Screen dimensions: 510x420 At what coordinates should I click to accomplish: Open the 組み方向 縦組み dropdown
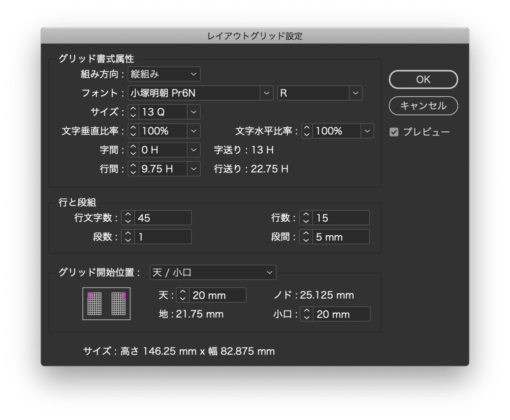(x=164, y=74)
